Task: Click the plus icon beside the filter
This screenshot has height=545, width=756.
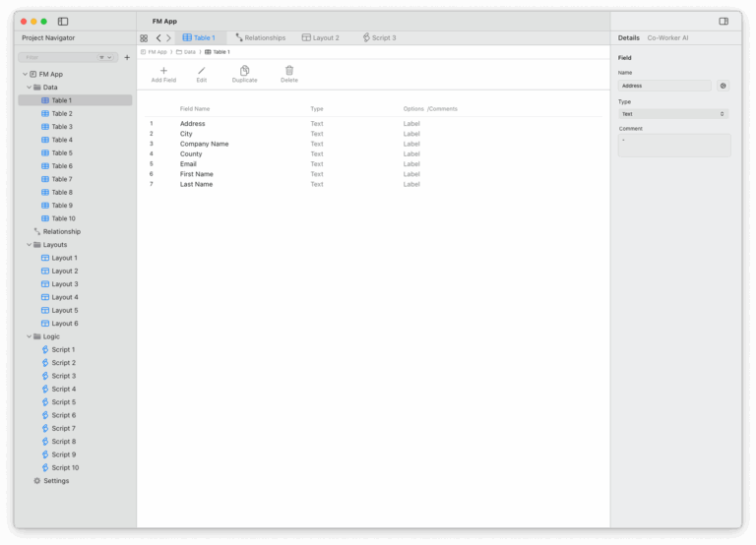Action: coord(126,57)
